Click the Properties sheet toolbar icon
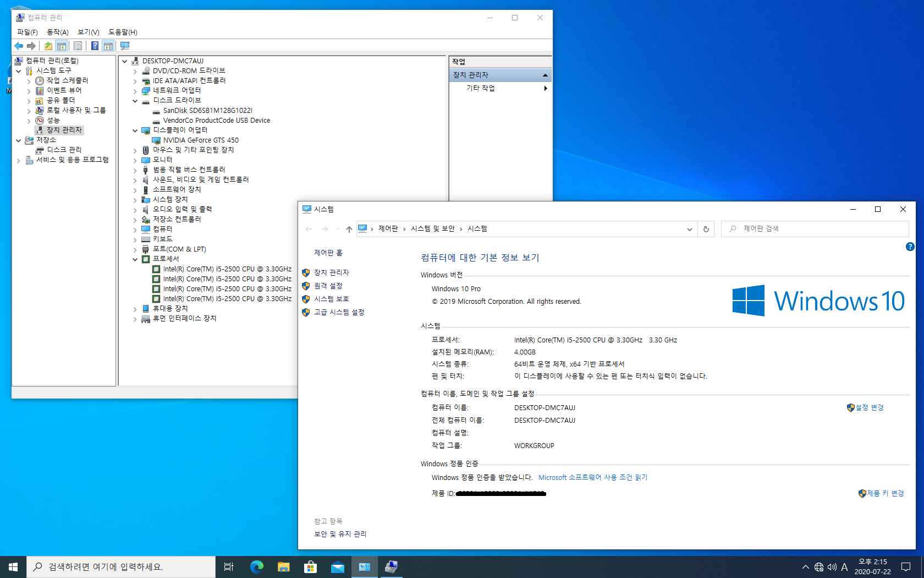The width and height of the screenshot is (924, 578). coord(78,46)
